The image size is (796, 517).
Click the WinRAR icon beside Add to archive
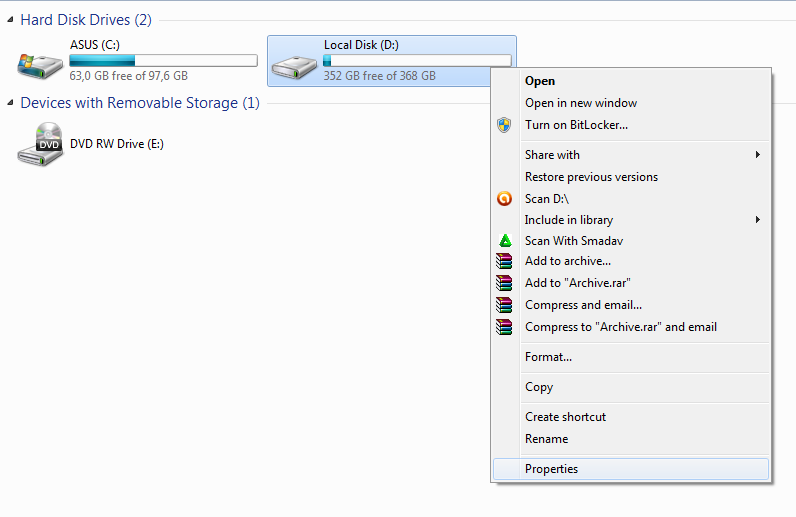coord(504,261)
